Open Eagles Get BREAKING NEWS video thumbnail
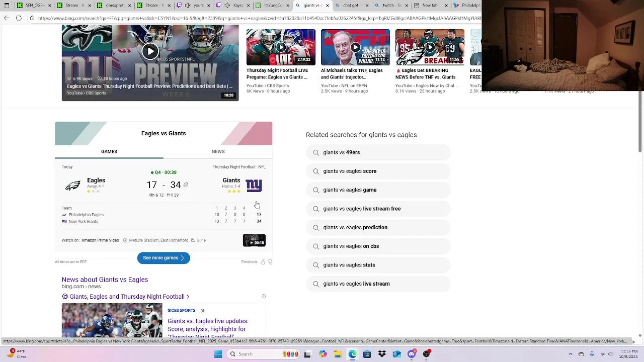The width and height of the screenshot is (644, 362). (x=430, y=47)
